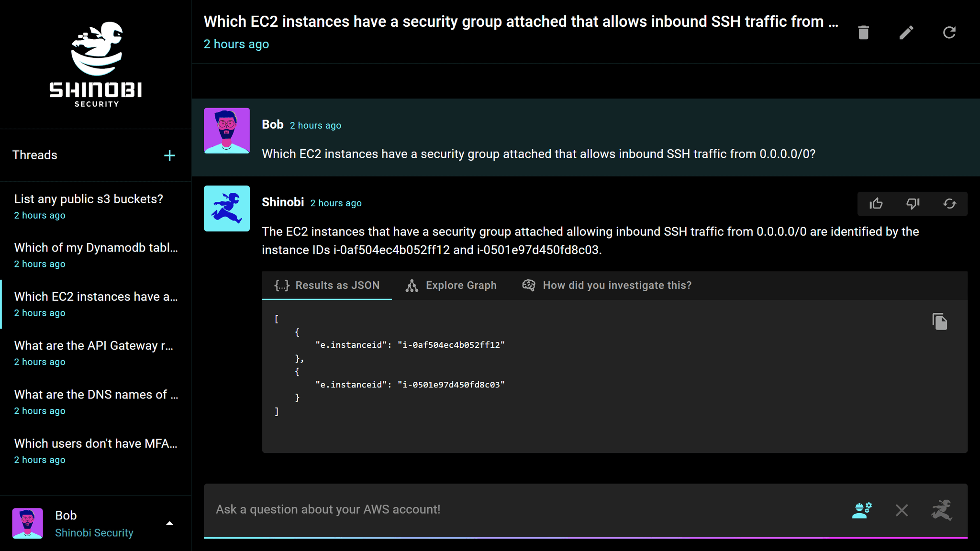Give Shinobi's answer a thumbs up
Image resolution: width=980 pixels, height=551 pixels.
876,204
